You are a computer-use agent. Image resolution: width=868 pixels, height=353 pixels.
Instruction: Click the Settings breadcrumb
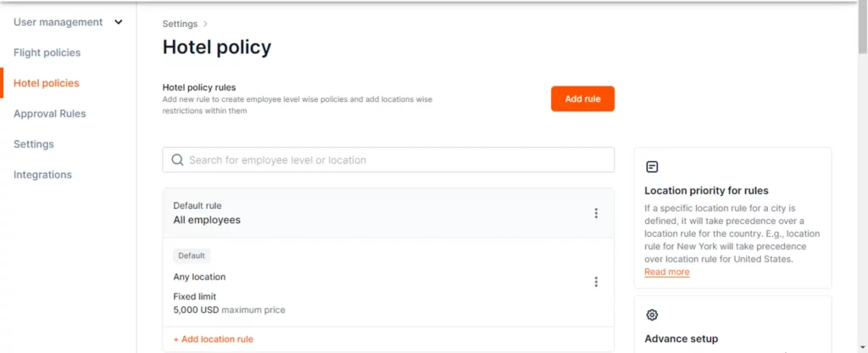point(180,24)
